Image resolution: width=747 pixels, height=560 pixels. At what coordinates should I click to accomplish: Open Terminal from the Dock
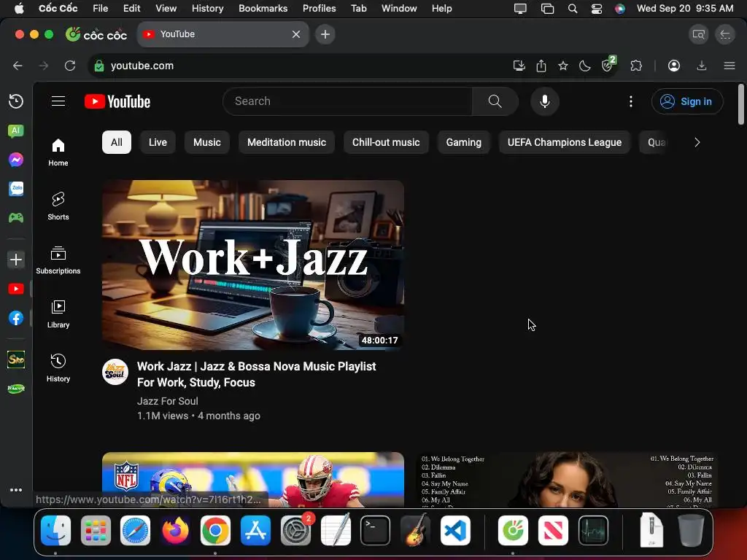click(375, 531)
